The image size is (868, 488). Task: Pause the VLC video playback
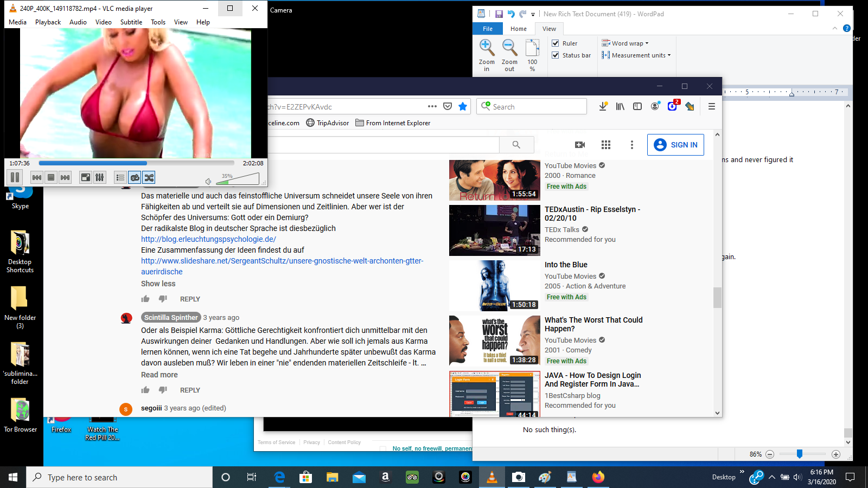(x=15, y=177)
